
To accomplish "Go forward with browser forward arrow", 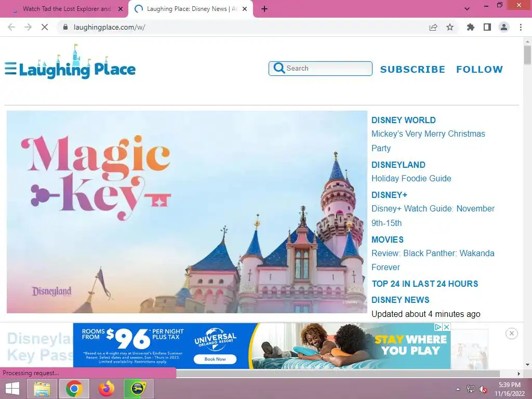I will 28,27.
